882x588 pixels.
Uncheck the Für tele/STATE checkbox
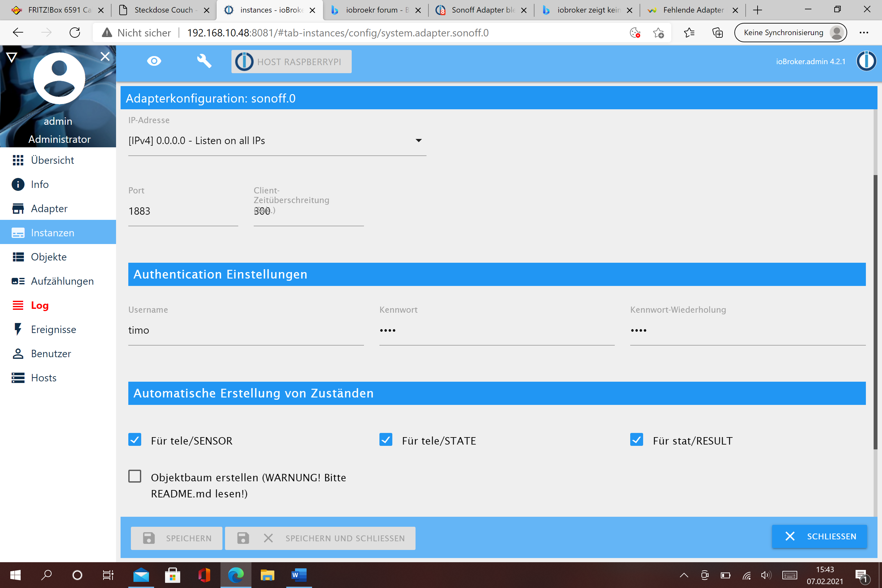386,439
